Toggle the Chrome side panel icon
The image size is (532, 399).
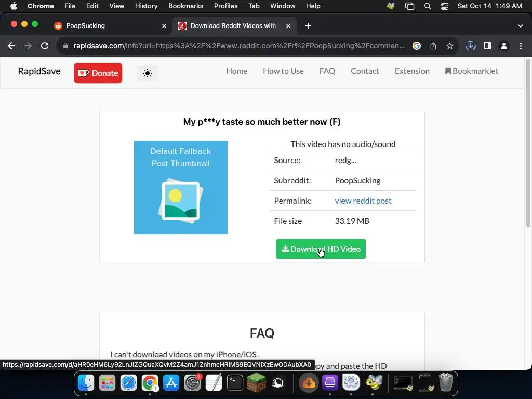487,46
